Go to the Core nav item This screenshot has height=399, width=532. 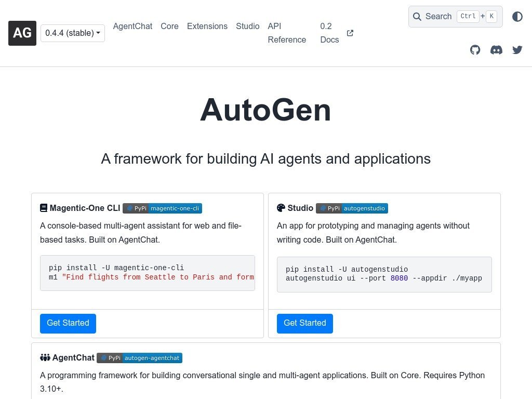170,26
